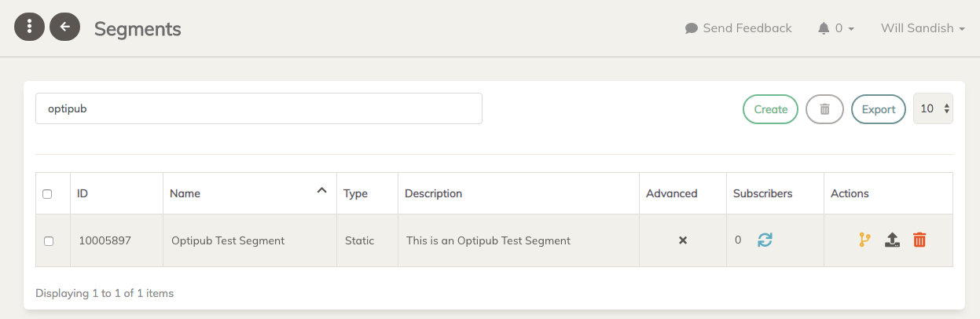Click the Create button
This screenshot has width=980, height=319.
tap(770, 109)
